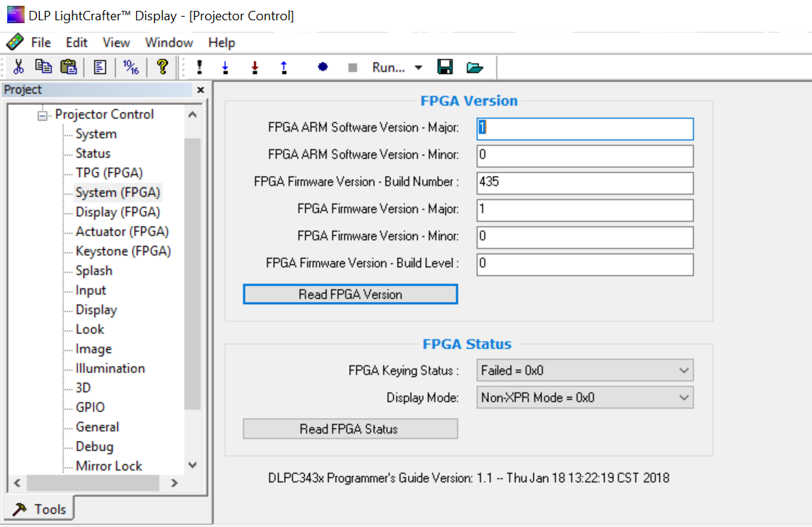812x527 pixels.
Task: Select the Illumination tree item
Action: (x=110, y=368)
